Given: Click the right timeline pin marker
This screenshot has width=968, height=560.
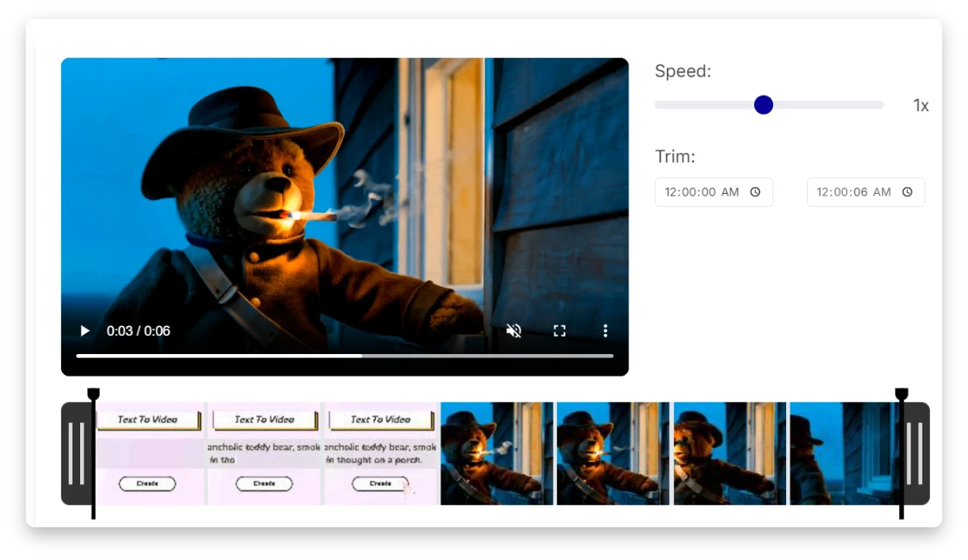Looking at the screenshot, I should coord(902,453).
